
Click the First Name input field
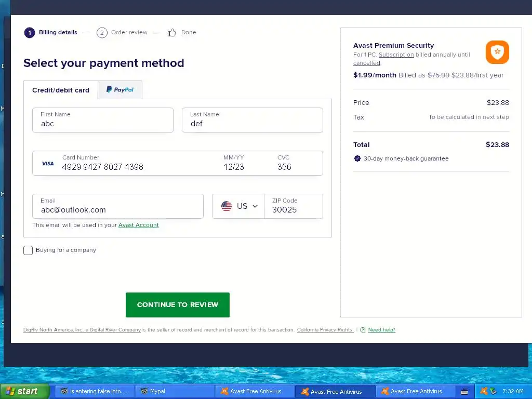103,120
